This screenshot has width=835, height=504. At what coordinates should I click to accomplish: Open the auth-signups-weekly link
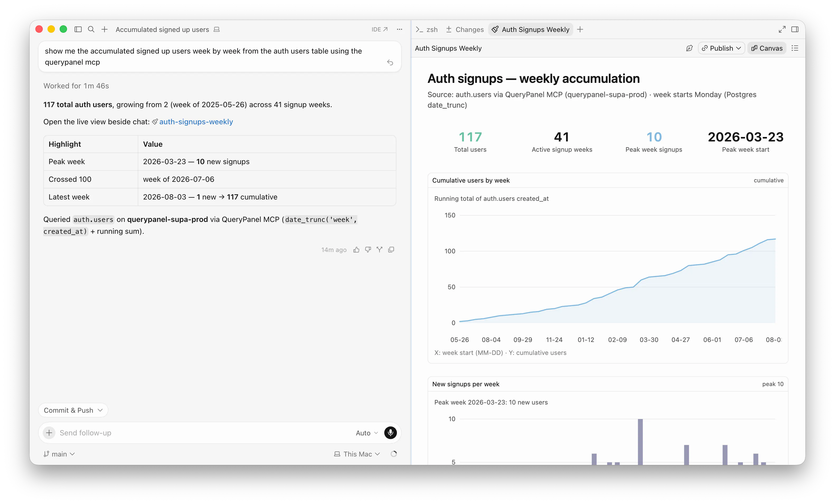(196, 122)
